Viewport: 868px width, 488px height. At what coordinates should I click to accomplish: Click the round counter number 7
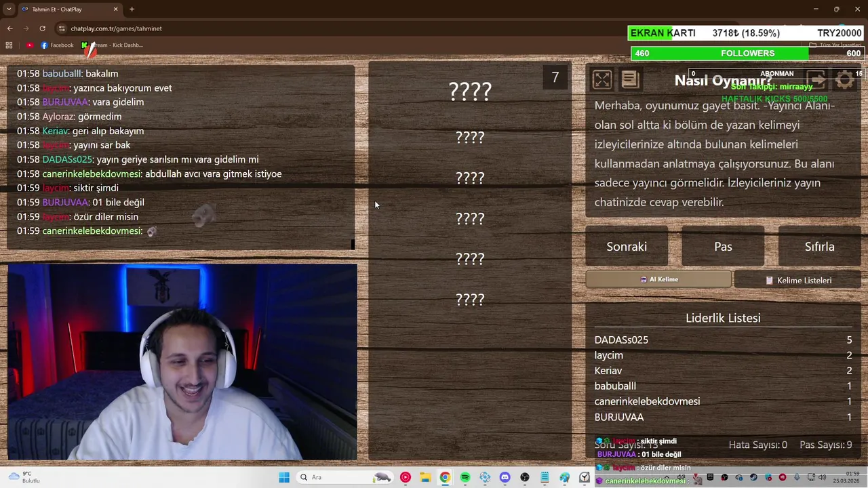(x=555, y=78)
